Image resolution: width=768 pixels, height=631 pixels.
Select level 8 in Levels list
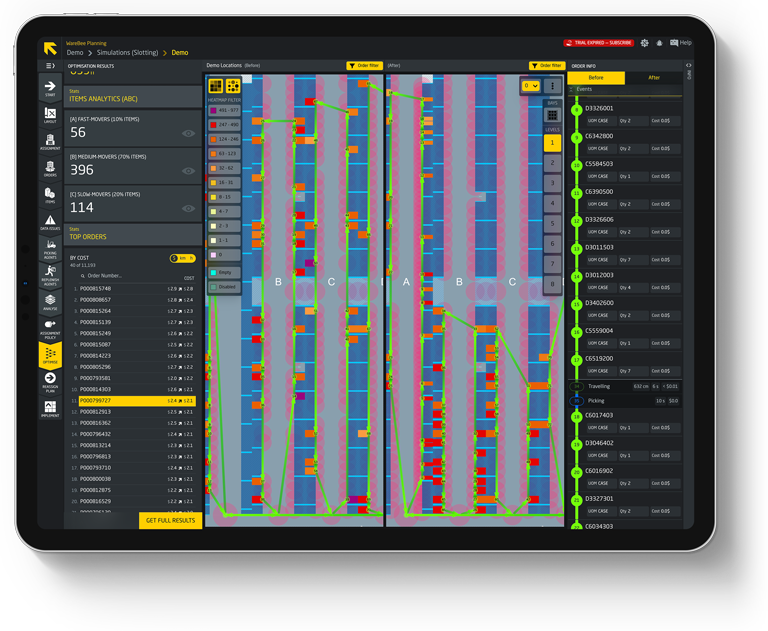pyautogui.click(x=552, y=284)
